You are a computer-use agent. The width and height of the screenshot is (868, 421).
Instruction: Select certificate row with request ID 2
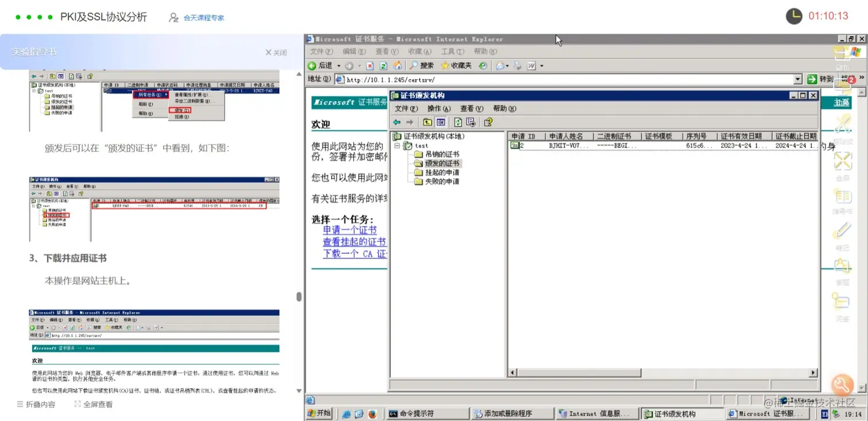(663, 146)
